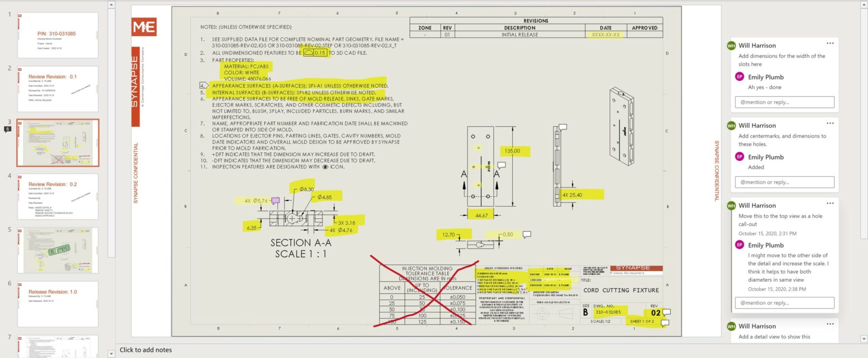
Task: Click the comment text 'Add a detail view to show this'
Action: coord(774,337)
